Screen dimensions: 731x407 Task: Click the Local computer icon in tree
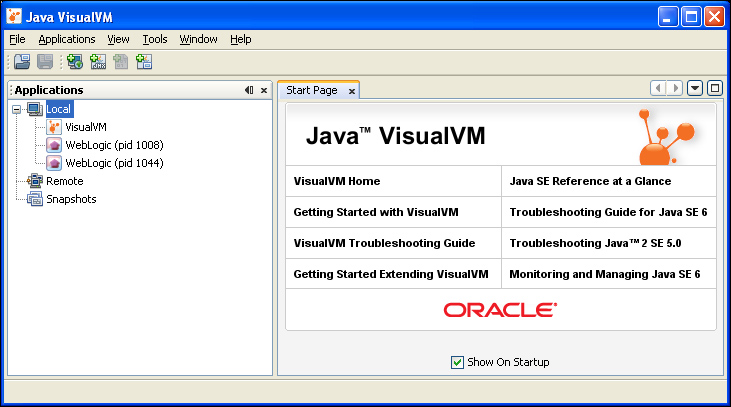pyautogui.click(x=35, y=109)
